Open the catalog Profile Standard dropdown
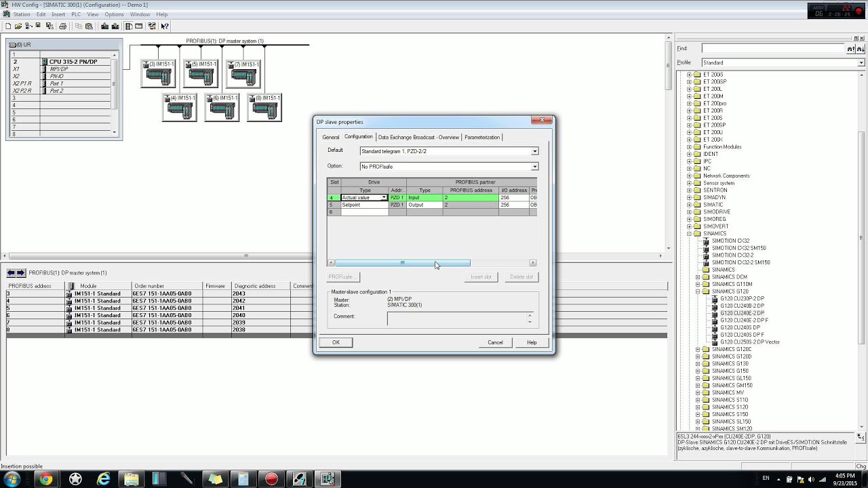Image resolution: width=868 pixels, height=488 pixels. [x=861, y=63]
